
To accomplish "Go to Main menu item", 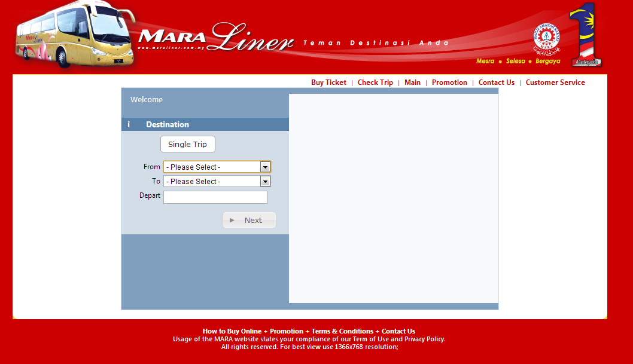I will click(x=412, y=82).
